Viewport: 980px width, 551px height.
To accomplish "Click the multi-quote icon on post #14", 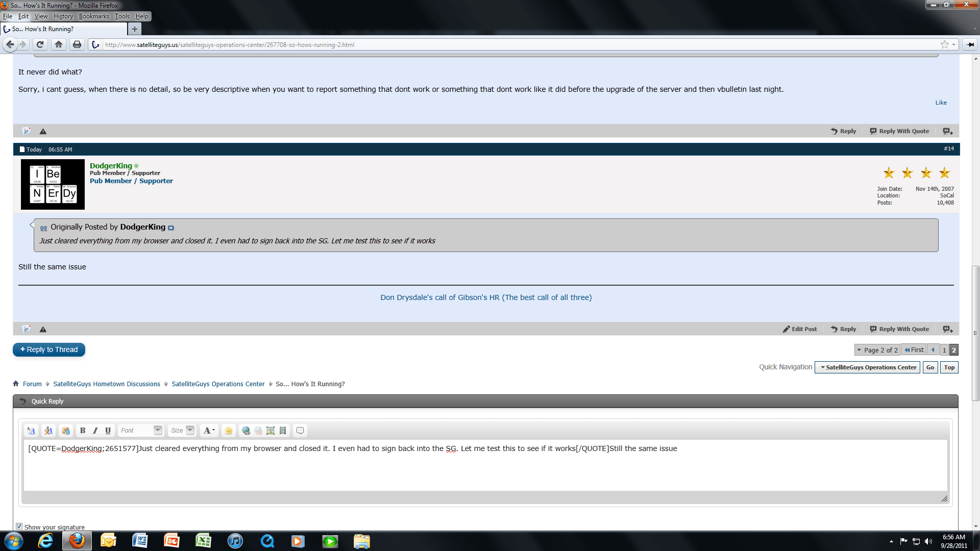I will point(948,329).
